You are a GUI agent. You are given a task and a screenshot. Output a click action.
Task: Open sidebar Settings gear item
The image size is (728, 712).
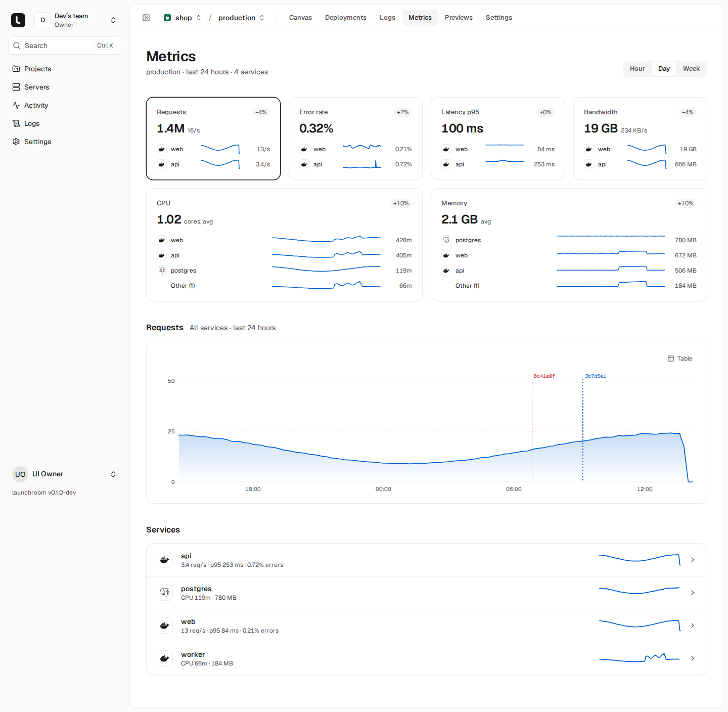pyautogui.click(x=65, y=142)
